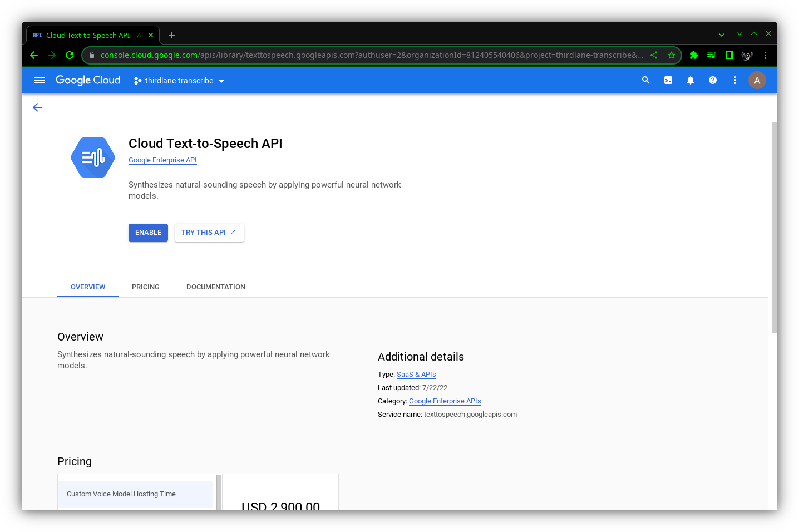
Task: Open a new browser tab
Action: coord(172,35)
